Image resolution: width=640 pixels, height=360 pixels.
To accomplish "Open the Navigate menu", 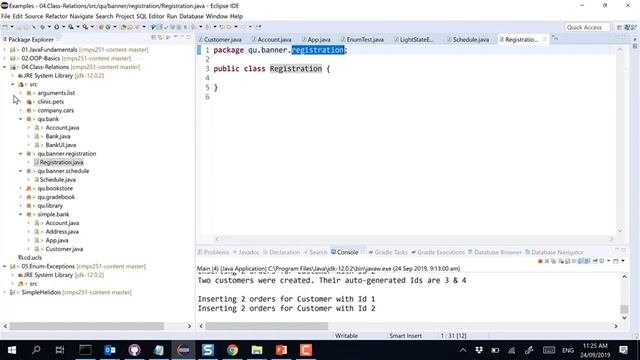I will click(x=81, y=16).
